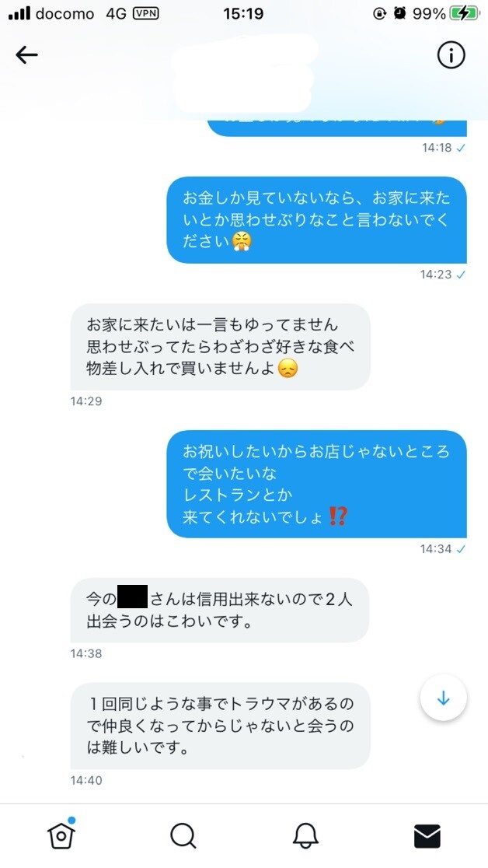Tap the gray message about 信用出来ない

pyautogui.click(x=220, y=611)
